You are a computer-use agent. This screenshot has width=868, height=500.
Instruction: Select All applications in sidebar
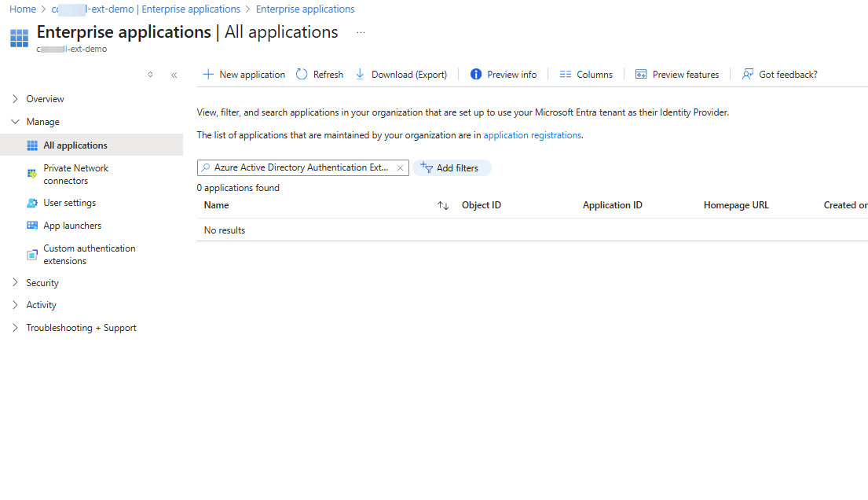tap(91, 145)
